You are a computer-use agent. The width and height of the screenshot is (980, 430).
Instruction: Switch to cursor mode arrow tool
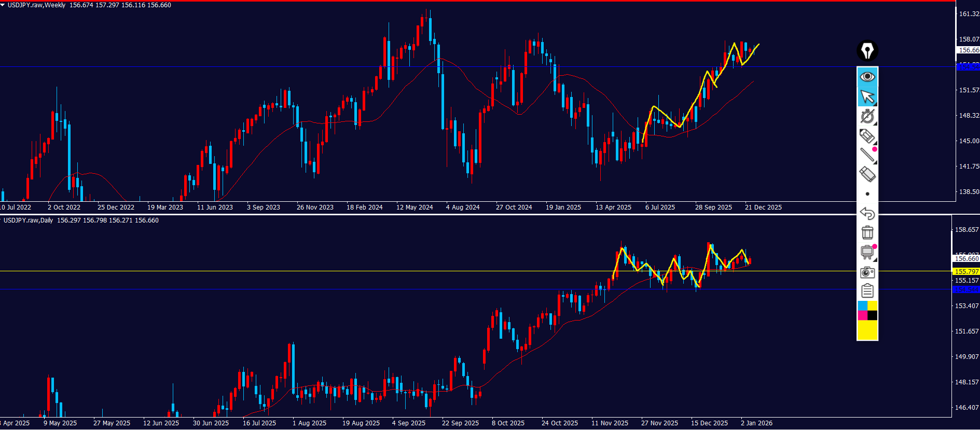click(x=867, y=96)
